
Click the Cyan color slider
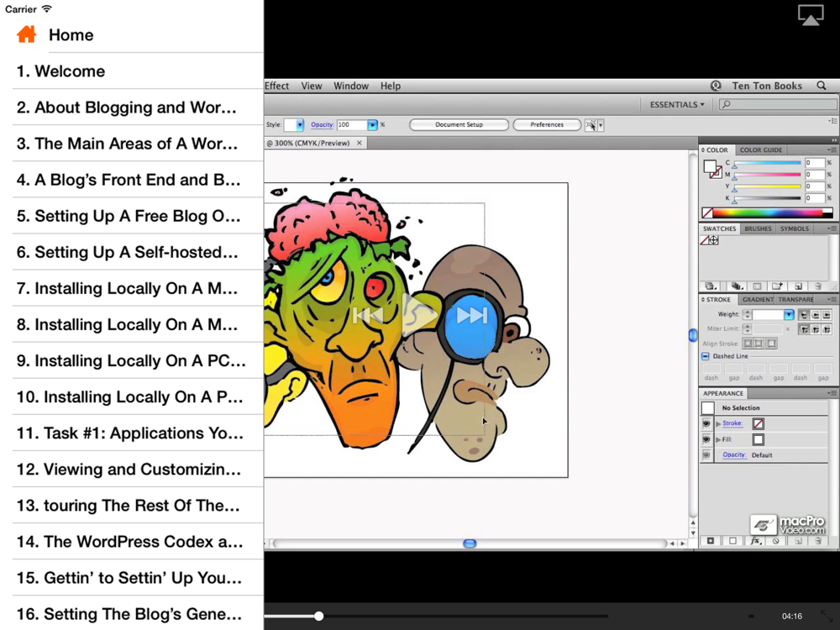[x=768, y=163]
